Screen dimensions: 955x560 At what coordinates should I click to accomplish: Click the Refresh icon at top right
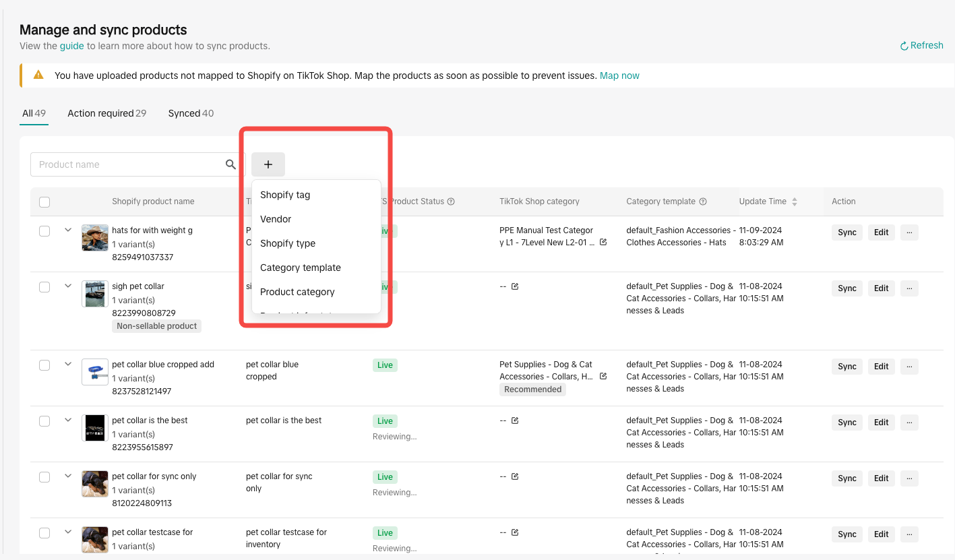(904, 46)
